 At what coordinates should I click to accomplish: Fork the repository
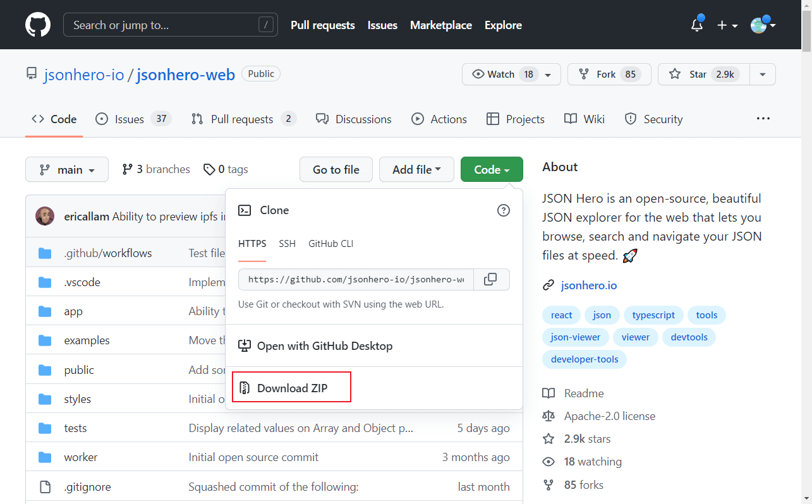609,75
